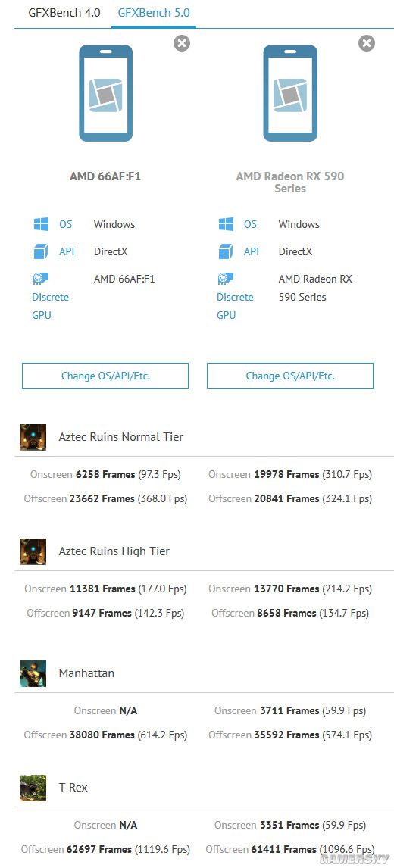Image resolution: width=394 pixels, height=868 pixels.
Task: Click right Change OS/API/Etc. button
Action: click(x=290, y=376)
